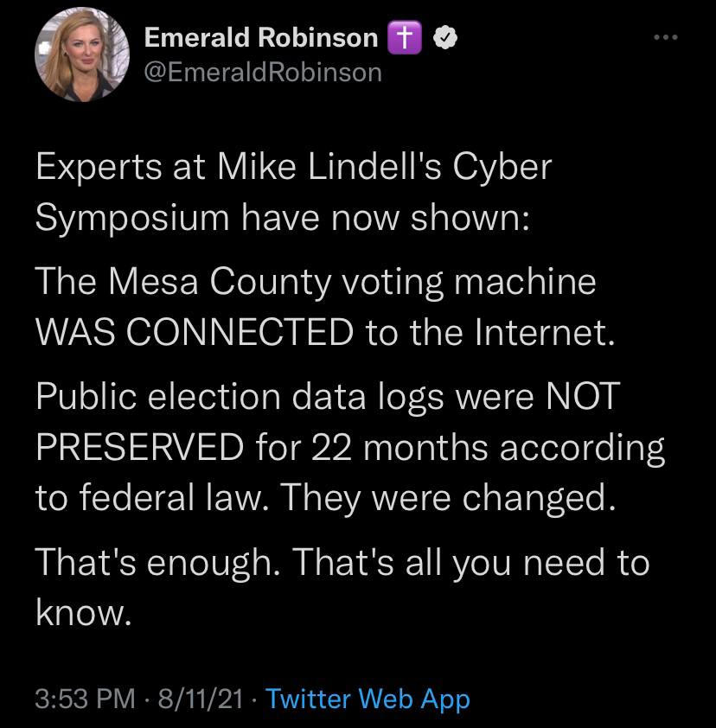Click the line starting with "Experts at"

click(x=292, y=167)
